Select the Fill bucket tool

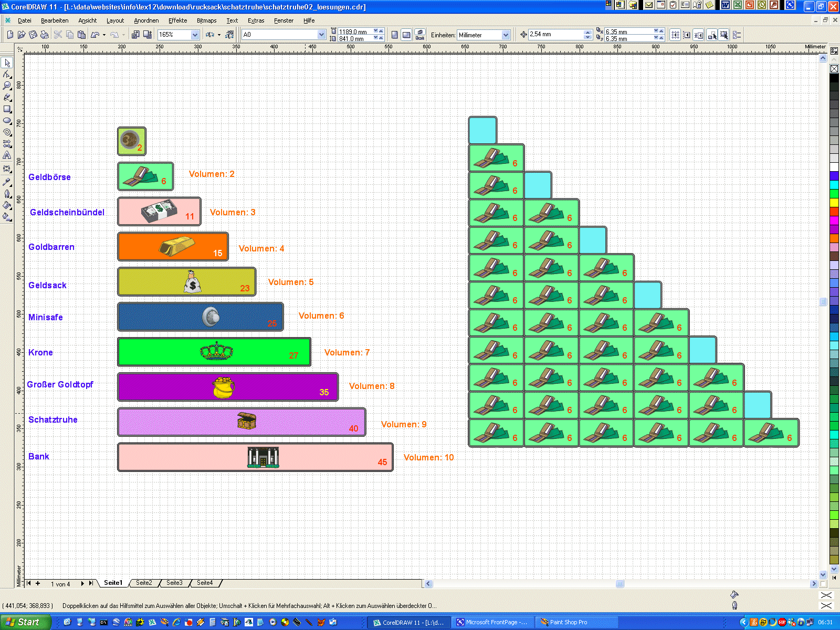click(7, 205)
